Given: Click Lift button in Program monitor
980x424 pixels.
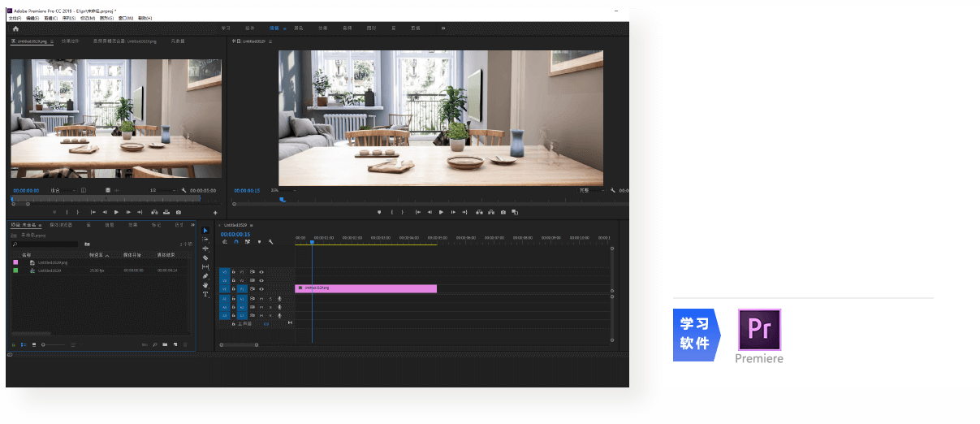Looking at the screenshot, I should click(x=480, y=212).
